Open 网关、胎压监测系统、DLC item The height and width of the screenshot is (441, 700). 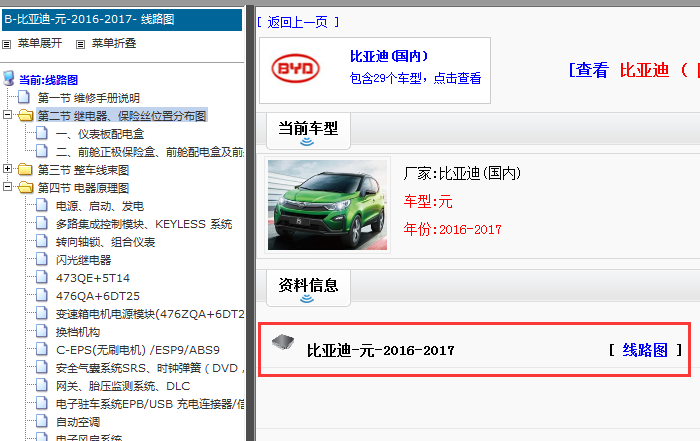(x=123, y=386)
